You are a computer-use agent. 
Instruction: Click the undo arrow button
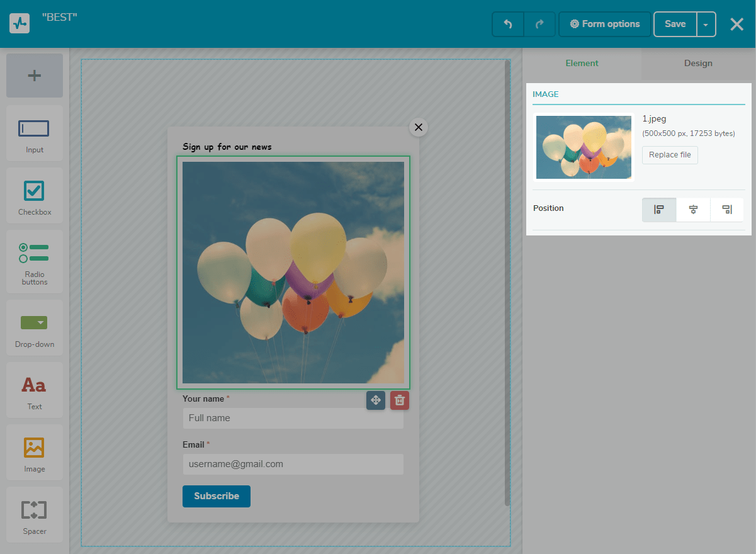508,25
